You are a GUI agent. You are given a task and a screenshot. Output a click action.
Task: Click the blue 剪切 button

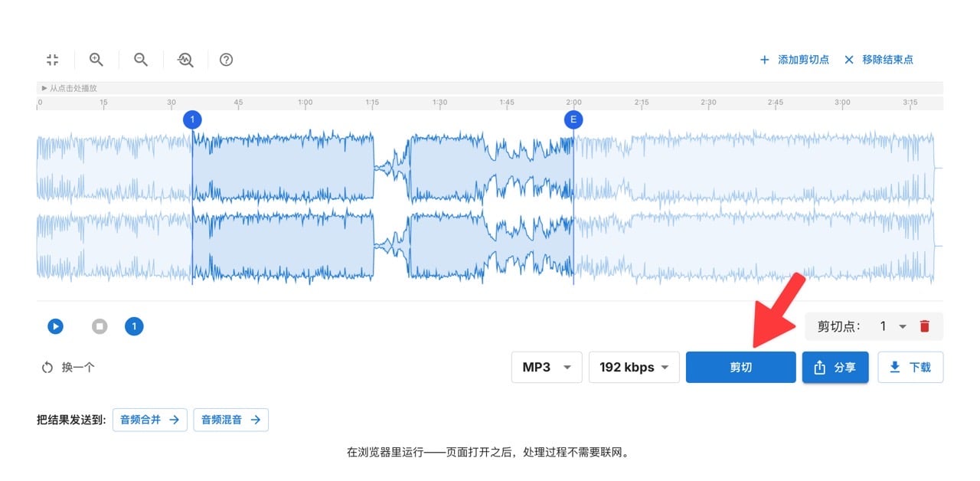click(x=741, y=367)
